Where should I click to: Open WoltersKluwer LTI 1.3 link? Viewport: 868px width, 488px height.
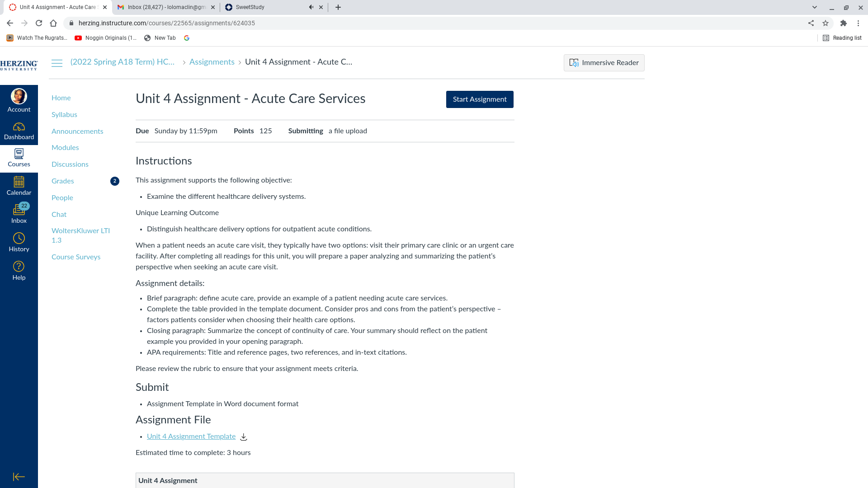click(81, 235)
